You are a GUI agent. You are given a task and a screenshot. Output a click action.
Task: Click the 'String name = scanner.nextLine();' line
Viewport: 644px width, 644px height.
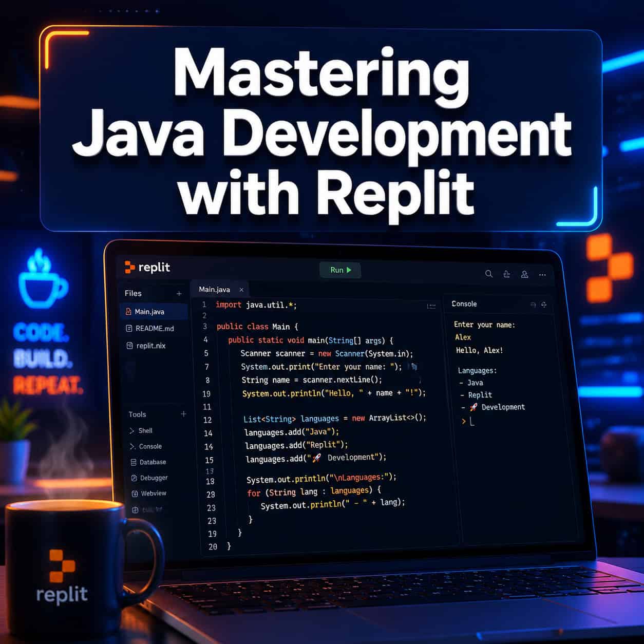pos(312,380)
